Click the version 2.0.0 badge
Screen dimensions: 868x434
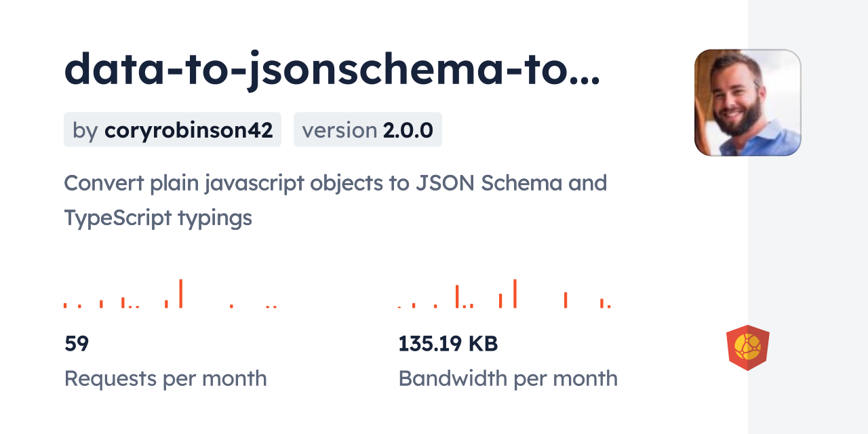click(368, 130)
